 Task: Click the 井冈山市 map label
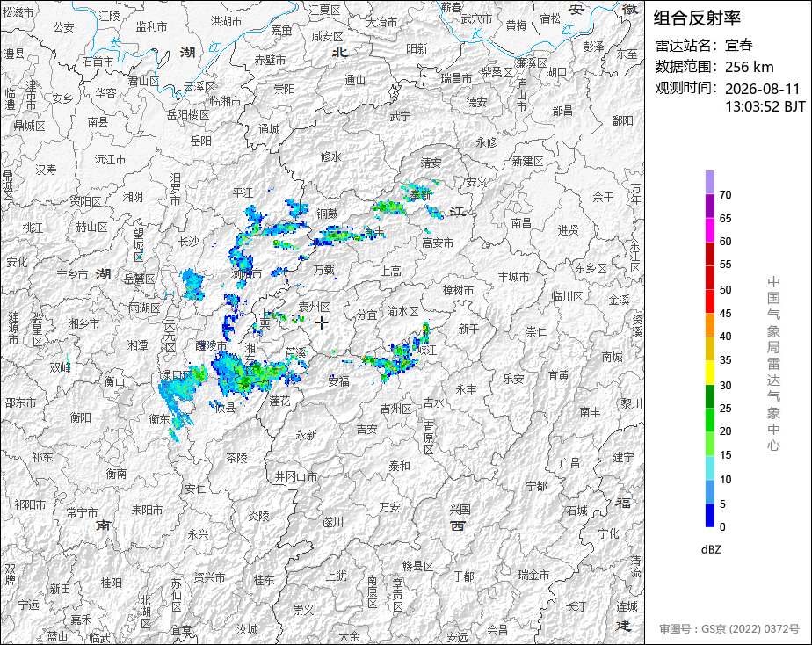pos(295,476)
